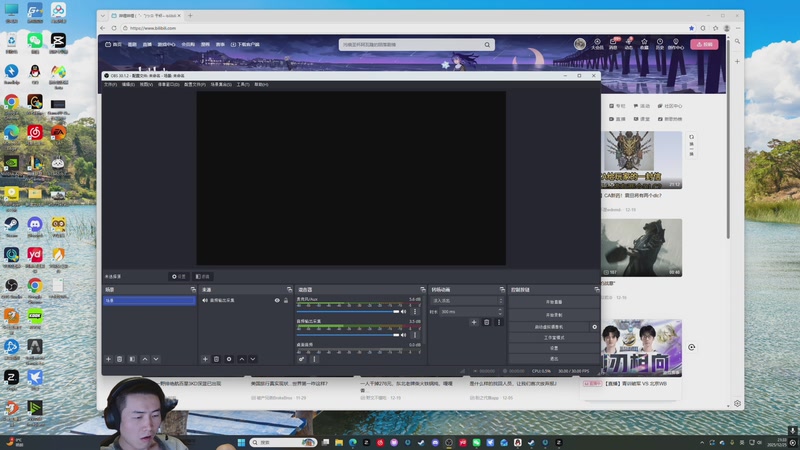The height and width of the screenshot is (450, 800).
Task: Open source properties gear in Sources panel
Action: [x=229, y=359]
